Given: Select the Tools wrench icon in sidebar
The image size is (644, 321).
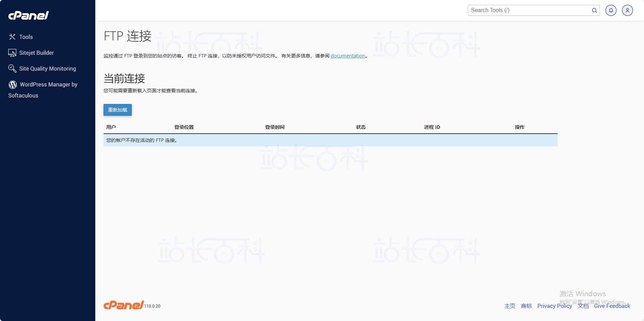Looking at the screenshot, I should [12, 37].
